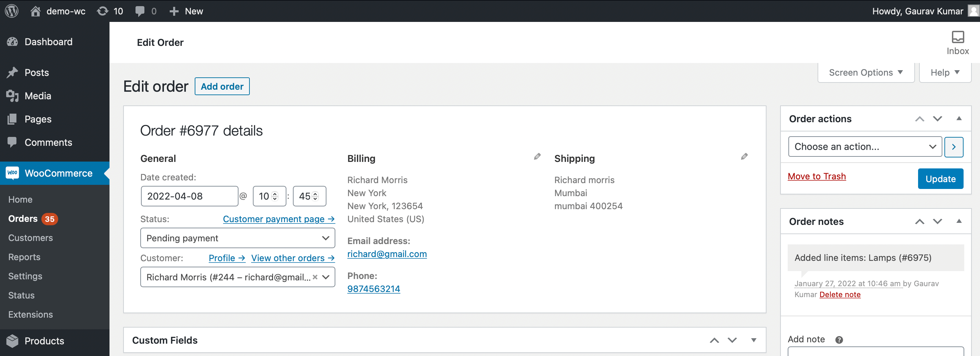Click the Update button

pos(940,179)
